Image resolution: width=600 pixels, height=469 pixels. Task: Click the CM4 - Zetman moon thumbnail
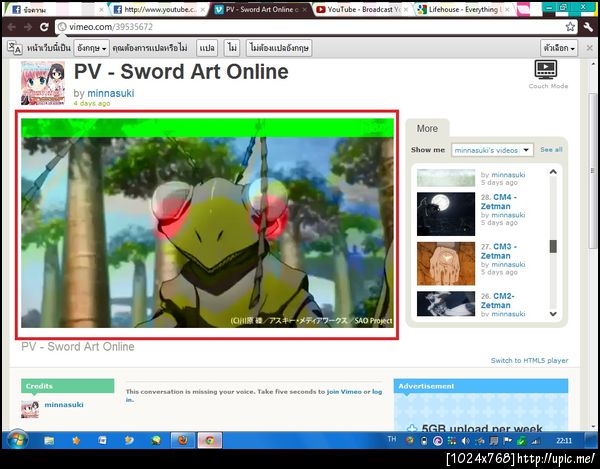coord(446,214)
